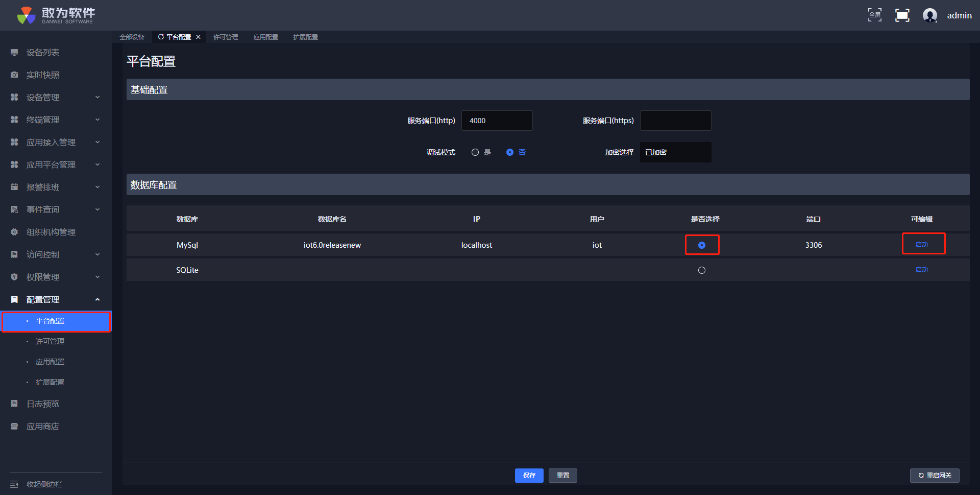This screenshot has width=980, height=495.
Task: Click the 服务端口(https) input field
Action: tap(676, 121)
